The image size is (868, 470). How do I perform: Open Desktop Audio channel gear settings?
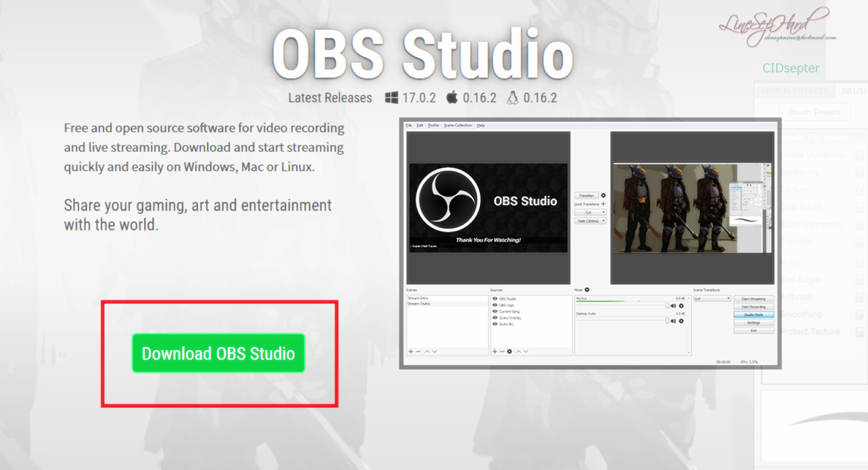coord(681,321)
